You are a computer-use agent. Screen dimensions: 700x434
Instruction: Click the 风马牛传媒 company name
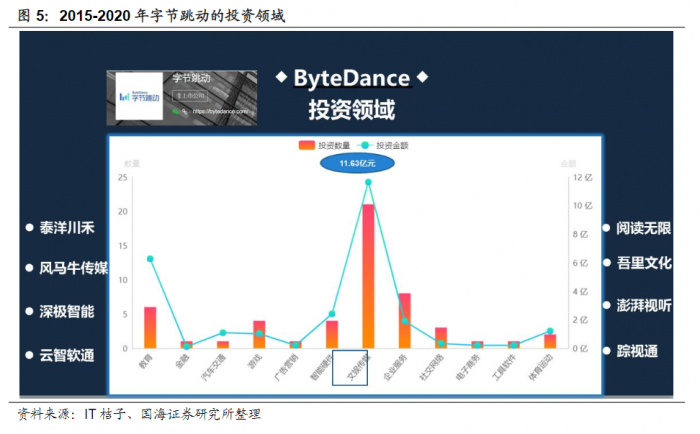pyautogui.click(x=74, y=268)
